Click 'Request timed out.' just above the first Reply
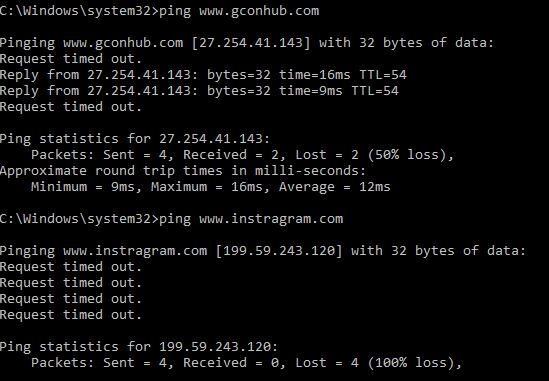This screenshot has height=381, width=549. (71, 59)
